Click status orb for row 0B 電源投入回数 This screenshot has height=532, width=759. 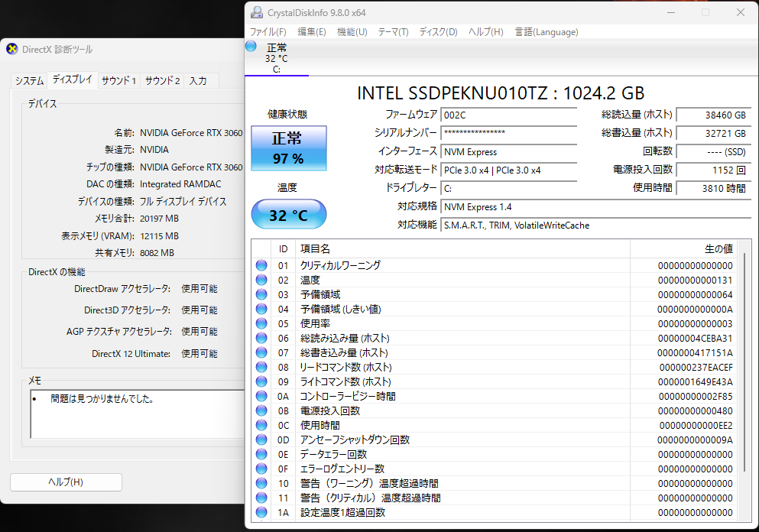[261, 410]
